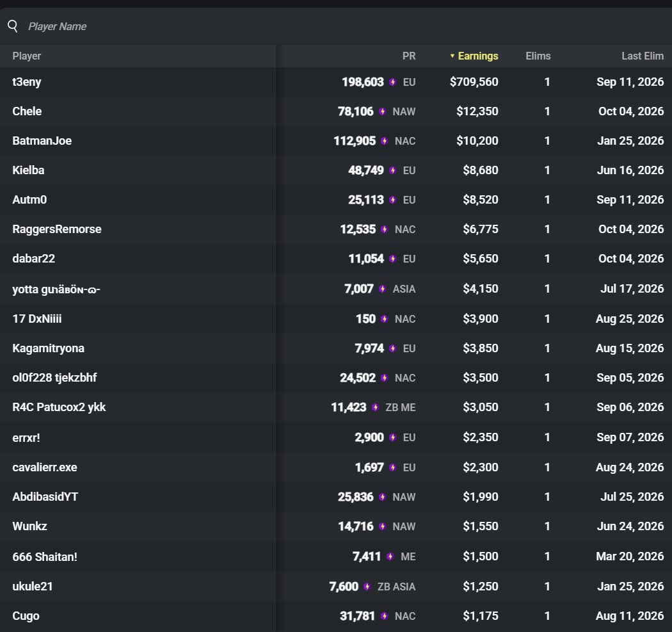Click the PR lightning icon in RaggersRemorse's row

[x=385, y=229]
